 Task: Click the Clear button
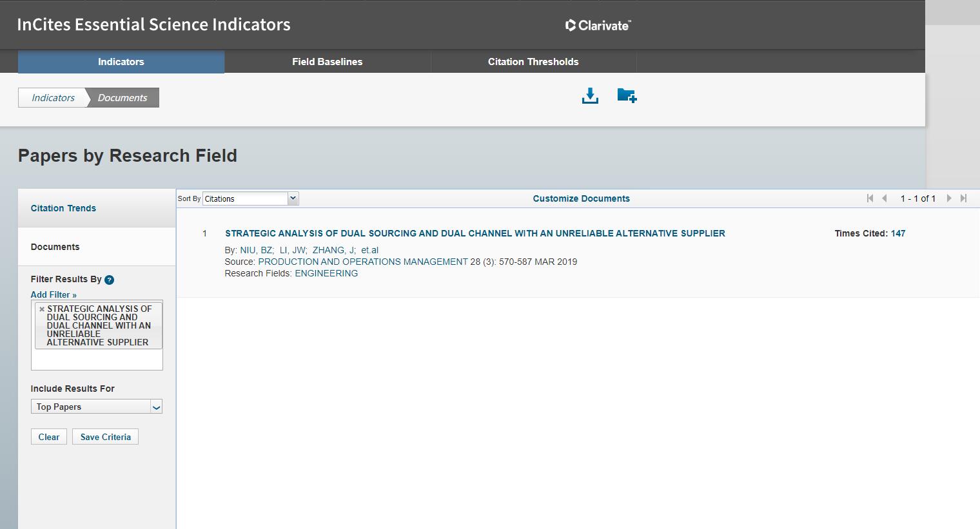click(x=49, y=437)
